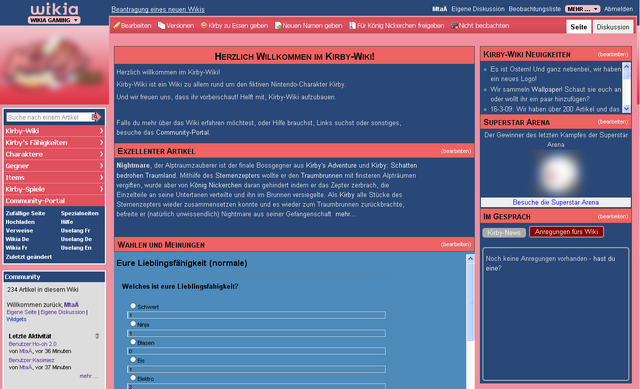The width and height of the screenshot is (640, 389).
Task: Click Beantragung eines neuen Wikis link
Action: 158,9
